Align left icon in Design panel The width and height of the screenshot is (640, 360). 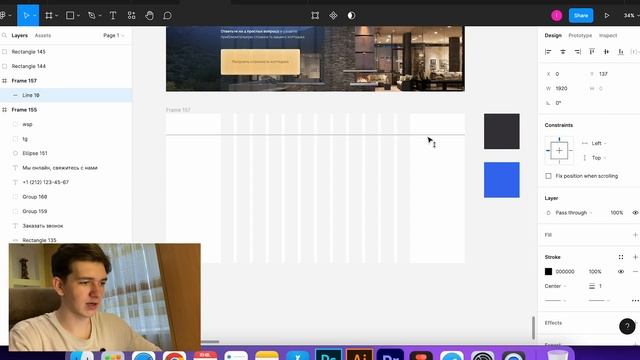click(x=548, y=51)
